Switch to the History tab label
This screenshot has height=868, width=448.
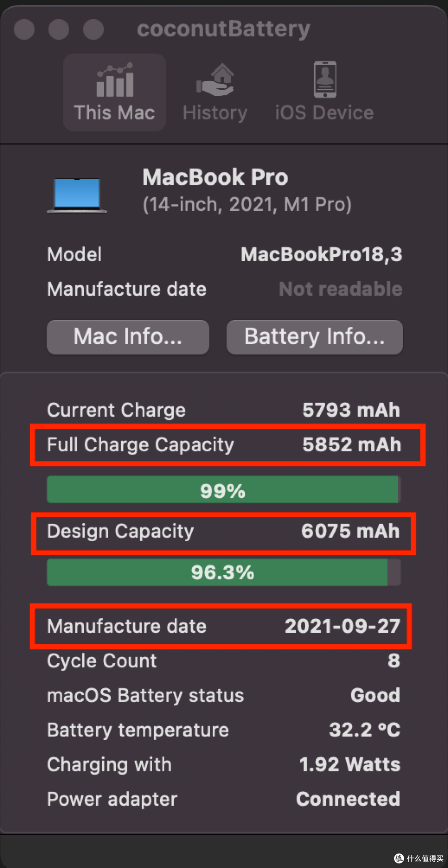click(x=215, y=113)
